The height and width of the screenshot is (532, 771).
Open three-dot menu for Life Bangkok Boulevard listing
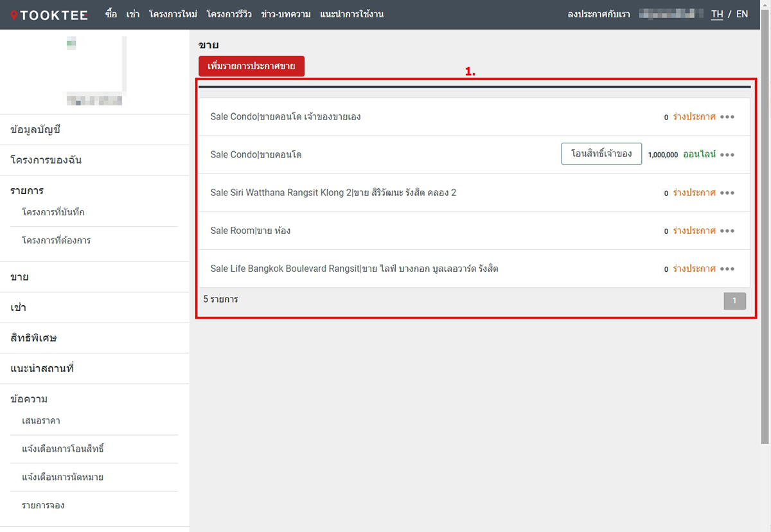pos(727,269)
